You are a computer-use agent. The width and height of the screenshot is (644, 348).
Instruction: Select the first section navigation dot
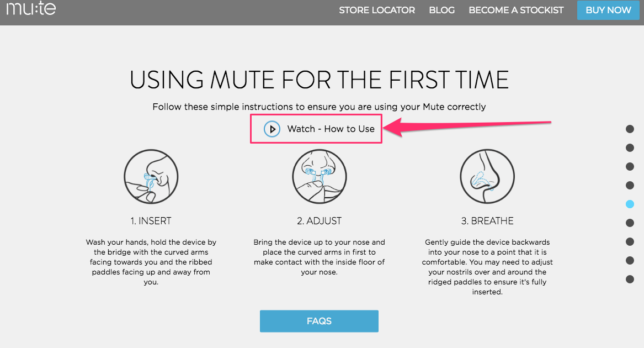[630, 129]
